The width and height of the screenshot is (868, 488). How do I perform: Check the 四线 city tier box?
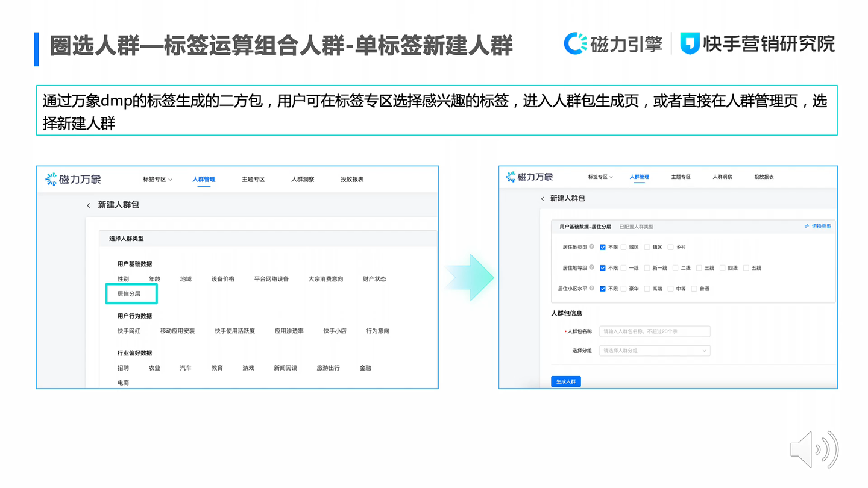(x=723, y=267)
